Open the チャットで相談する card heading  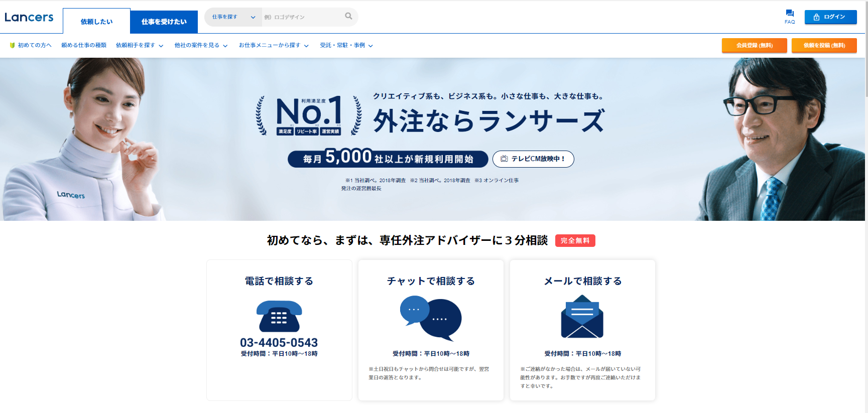coord(431,281)
